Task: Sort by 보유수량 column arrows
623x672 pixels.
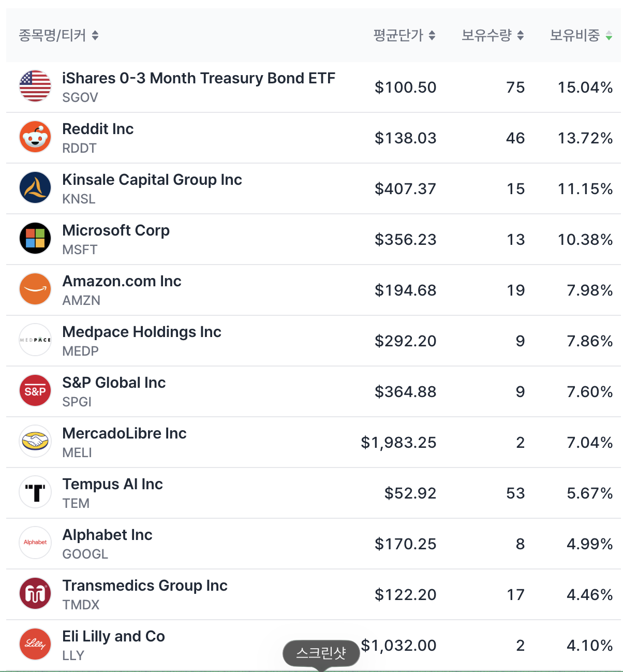Action: [x=521, y=35]
